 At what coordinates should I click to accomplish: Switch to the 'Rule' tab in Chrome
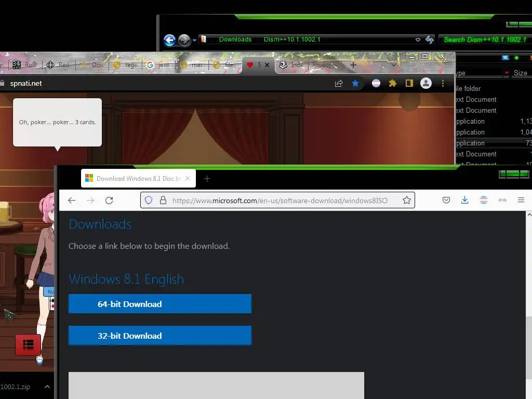point(26,65)
